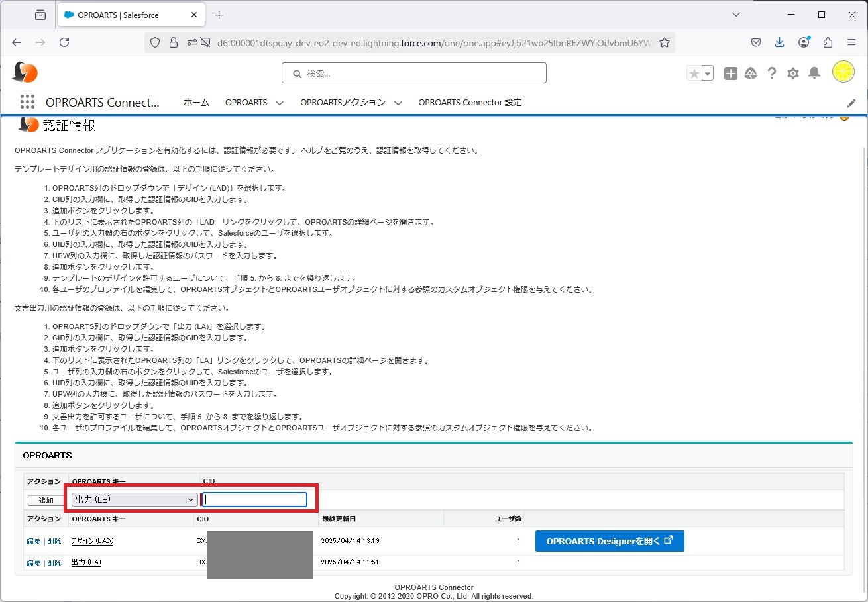Expand the OPROARTS nav menu chevron
Image resolution: width=868 pixels, height=602 pixels.
[279, 103]
